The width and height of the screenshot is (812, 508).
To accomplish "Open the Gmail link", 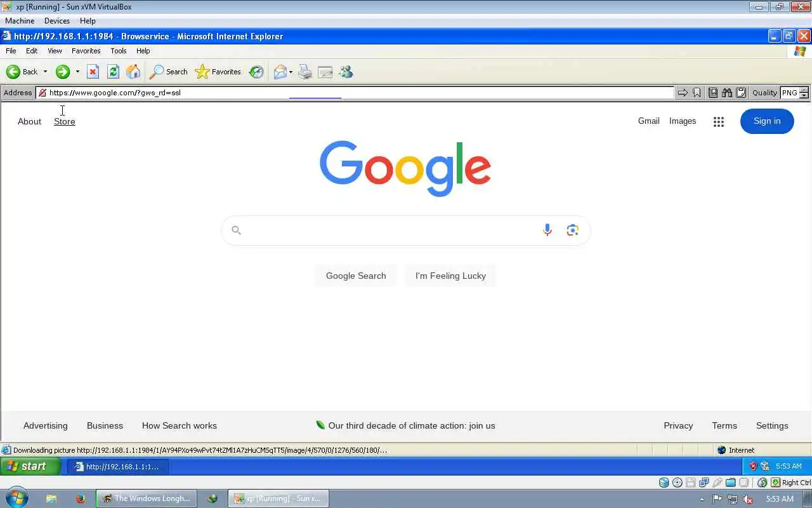I will (x=648, y=121).
